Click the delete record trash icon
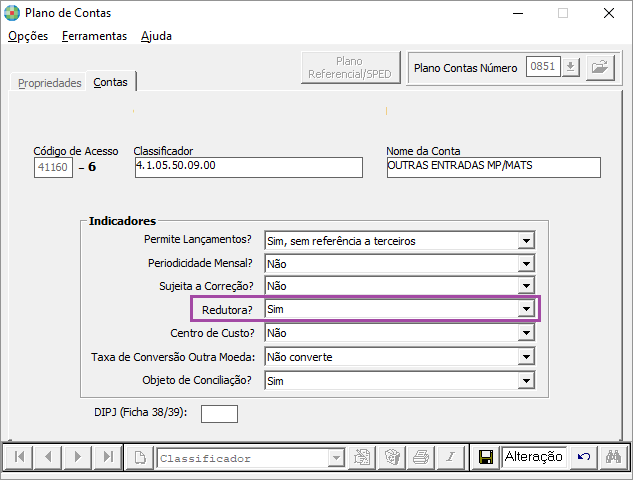This screenshot has height=480, width=633. 391,457
